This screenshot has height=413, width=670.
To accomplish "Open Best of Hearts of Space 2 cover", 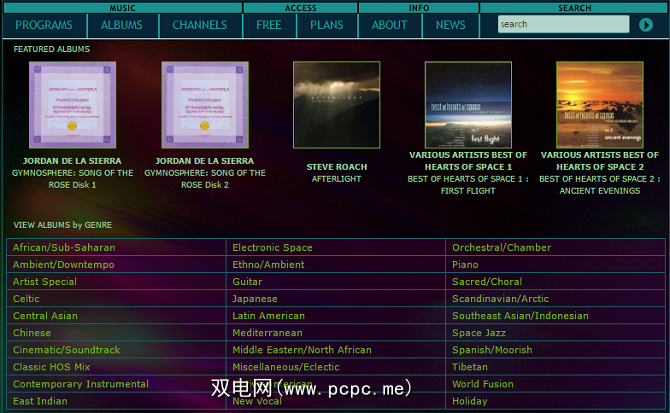I will tap(599, 105).
